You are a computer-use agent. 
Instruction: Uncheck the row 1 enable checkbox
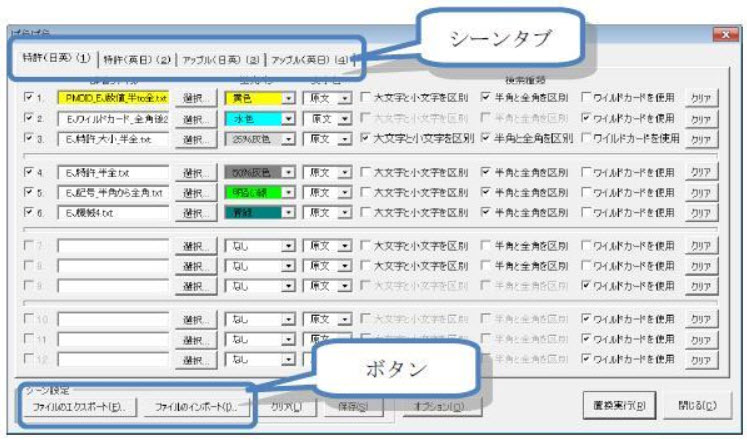tap(29, 98)
